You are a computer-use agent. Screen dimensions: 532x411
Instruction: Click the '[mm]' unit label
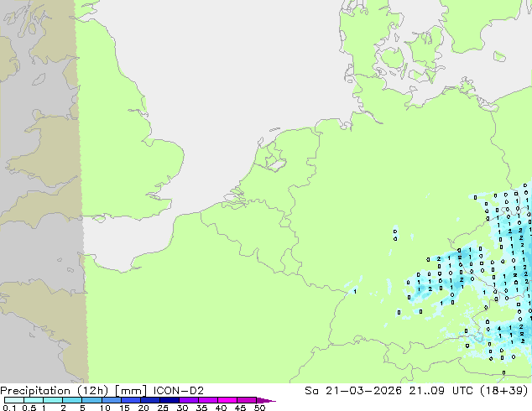tap(131, 391)
